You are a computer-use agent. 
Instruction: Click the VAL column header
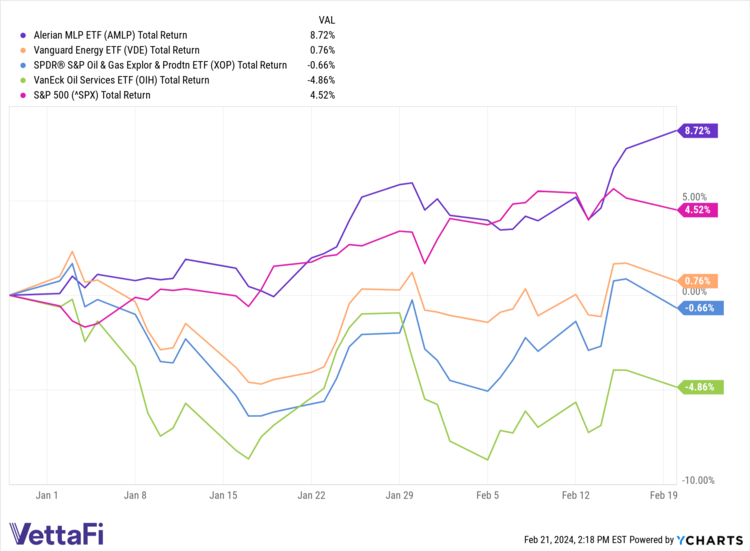click(x=326, y=19)
